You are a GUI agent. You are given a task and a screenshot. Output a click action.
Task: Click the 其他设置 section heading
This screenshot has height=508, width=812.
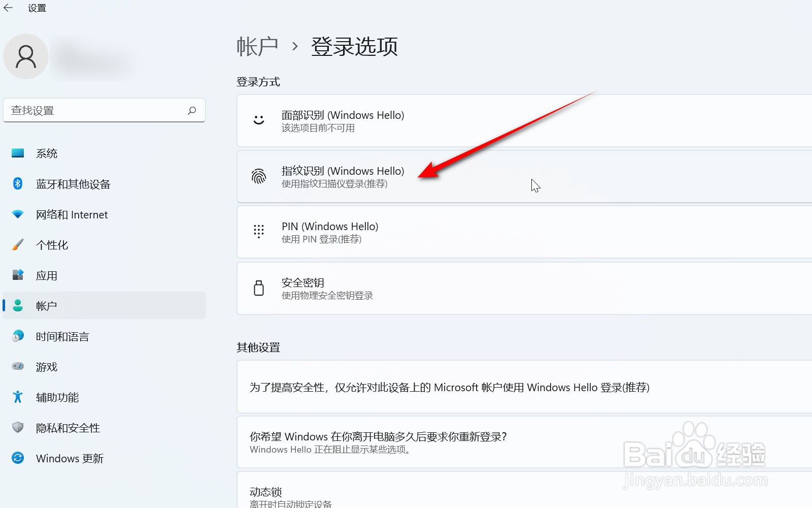tap(258, 347)
